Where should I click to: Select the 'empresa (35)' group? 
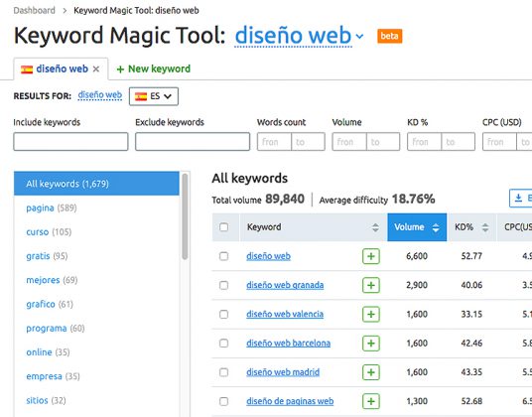pyautogui.click(x=53, y=376)
